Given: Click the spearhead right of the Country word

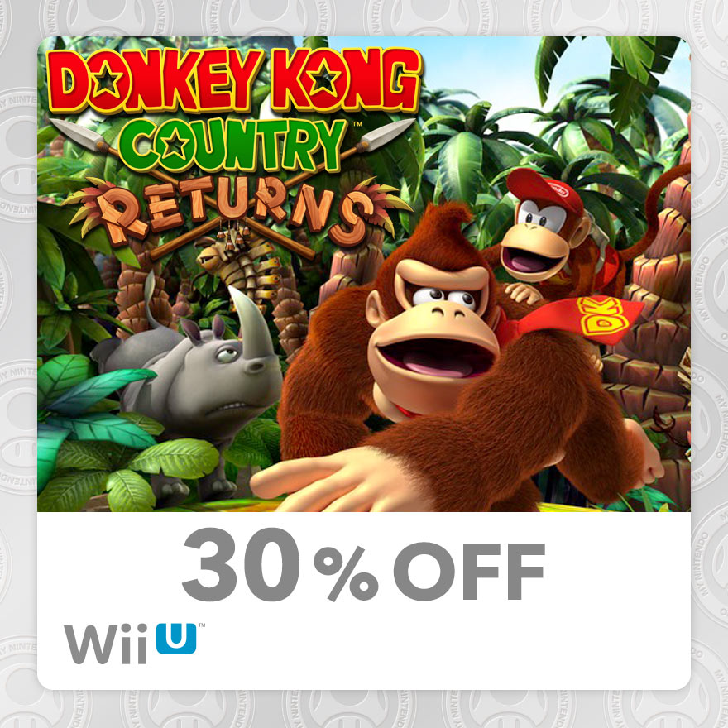Looking at the screenshot, I should point(388,133).
